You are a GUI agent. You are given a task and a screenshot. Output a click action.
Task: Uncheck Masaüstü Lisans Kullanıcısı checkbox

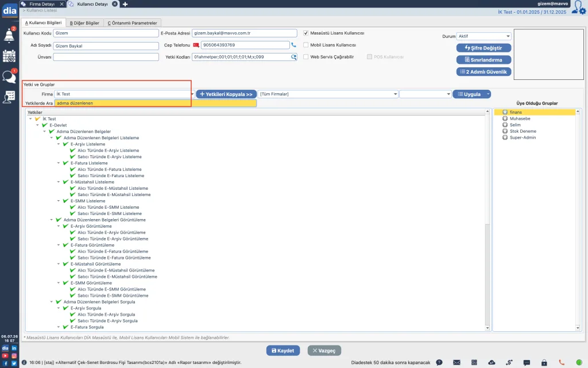tap(305, 33)
